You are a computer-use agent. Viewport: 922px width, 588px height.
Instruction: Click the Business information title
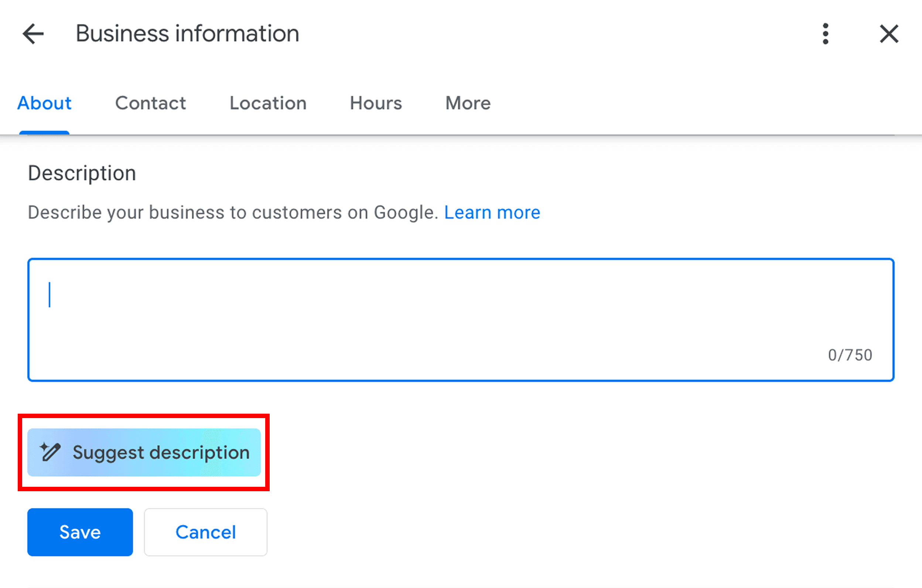[x=187, y=34]
